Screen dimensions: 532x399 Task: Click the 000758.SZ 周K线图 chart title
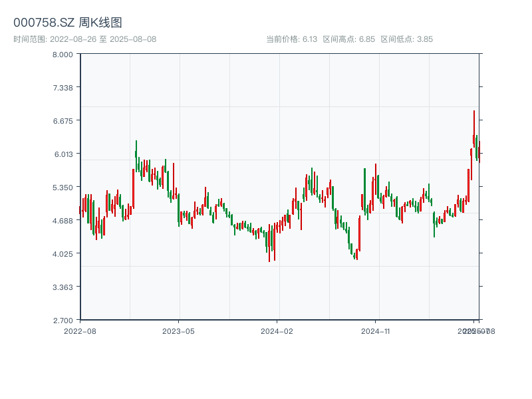click(x=68, y=23)
